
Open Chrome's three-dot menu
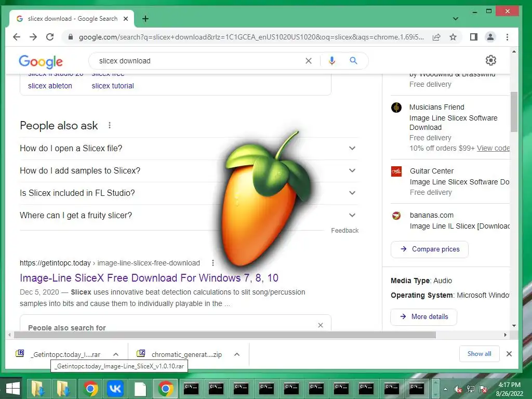[507, 37]
